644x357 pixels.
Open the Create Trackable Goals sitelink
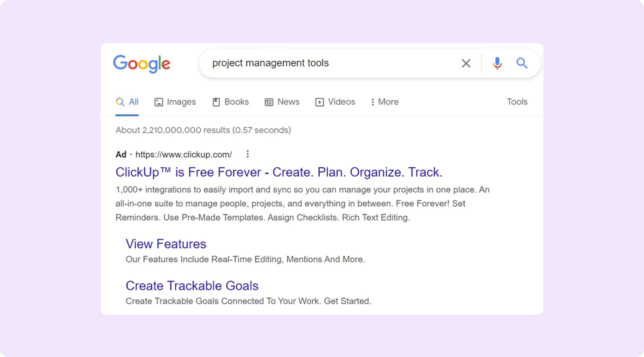[x=192, y=286]
